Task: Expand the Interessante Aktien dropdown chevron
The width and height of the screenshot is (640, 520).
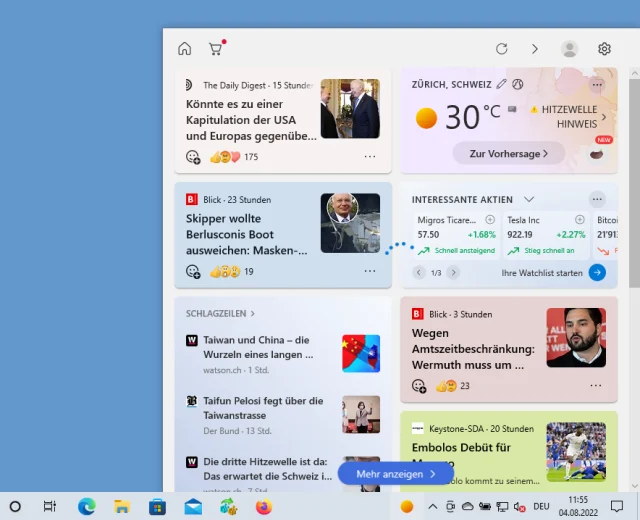Action: pos(529,199)
